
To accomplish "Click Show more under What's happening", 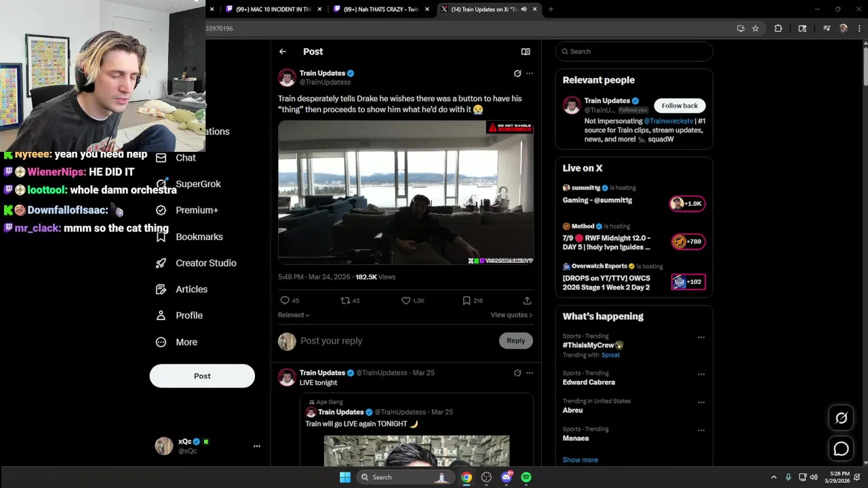I will 580,460.
